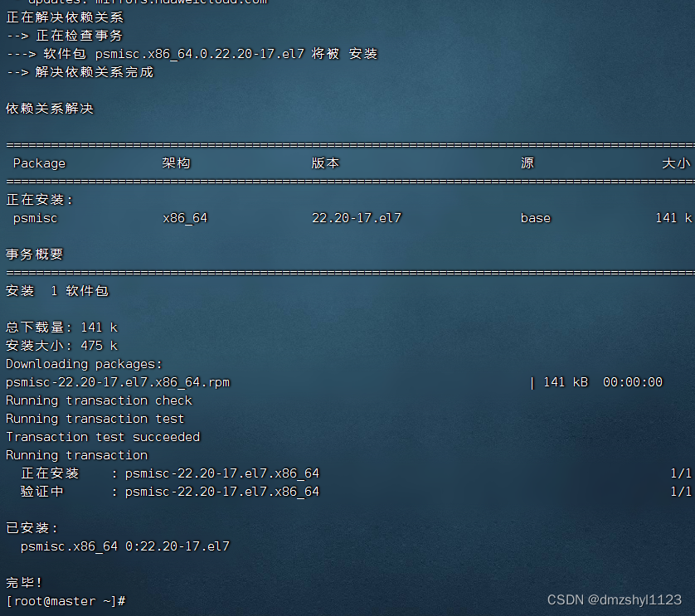Screen dimensions: 695x616
Task: Click the 'Running transaction test' line
Action: click(95, 419)
